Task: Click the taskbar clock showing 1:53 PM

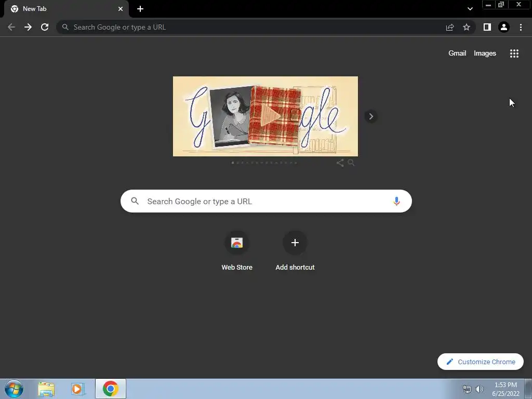Action: [506, 389]
